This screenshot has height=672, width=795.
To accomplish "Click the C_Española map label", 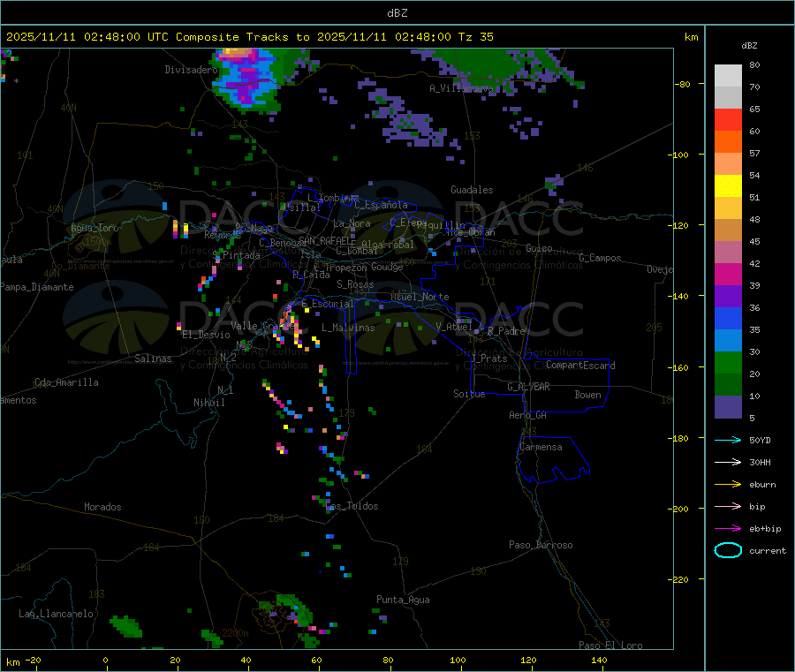I will pos(381,205).
